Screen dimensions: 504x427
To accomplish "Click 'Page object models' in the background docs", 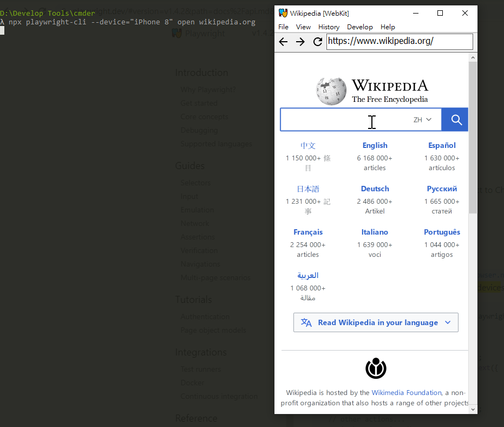I will click(x=213, y=330).
